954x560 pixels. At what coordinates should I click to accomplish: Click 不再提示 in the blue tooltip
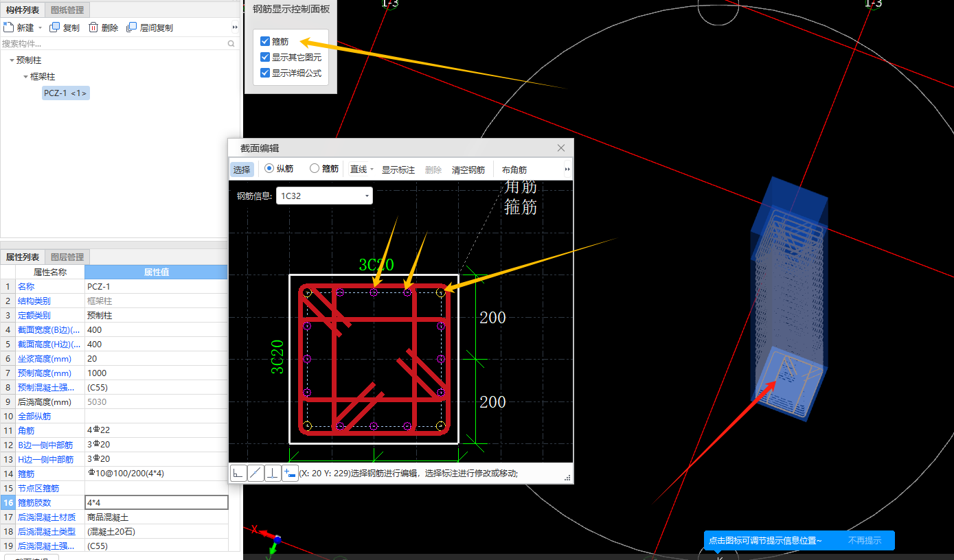865,541
